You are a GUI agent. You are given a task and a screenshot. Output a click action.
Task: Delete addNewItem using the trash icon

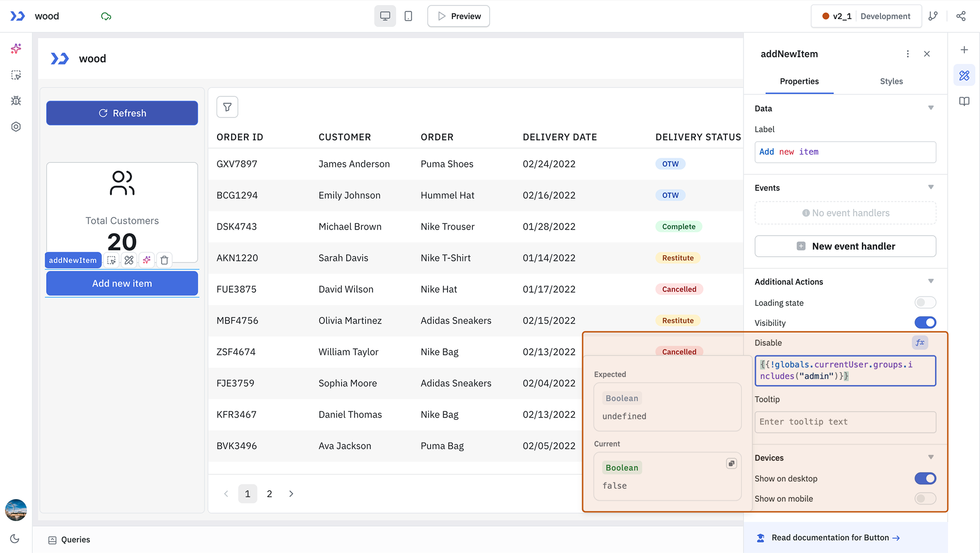pyautogui.click(x=164, y=260)
